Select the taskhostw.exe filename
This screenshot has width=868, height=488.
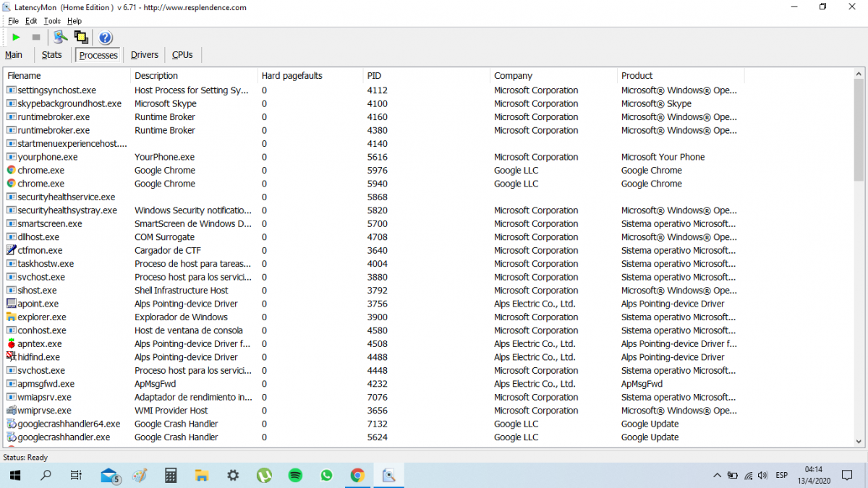tap(46, 264)
